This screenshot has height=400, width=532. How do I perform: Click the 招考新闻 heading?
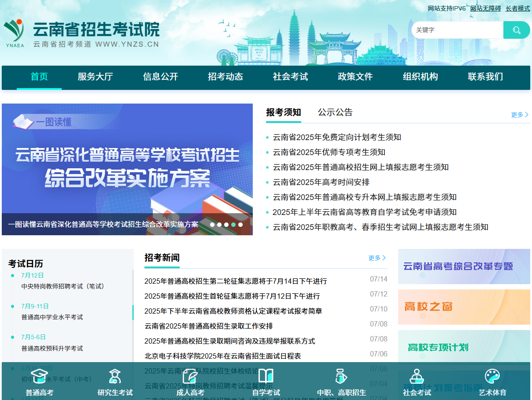[x=162, y=258]
